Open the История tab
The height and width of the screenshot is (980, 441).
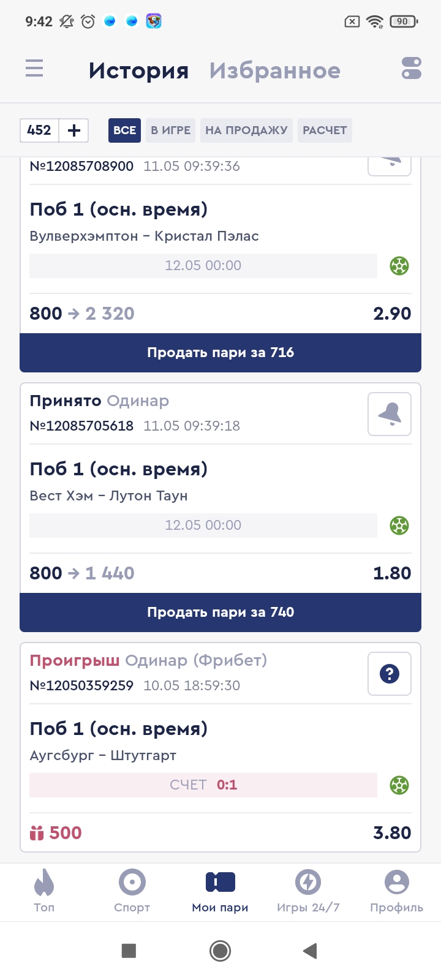click(x=138, y=71)
